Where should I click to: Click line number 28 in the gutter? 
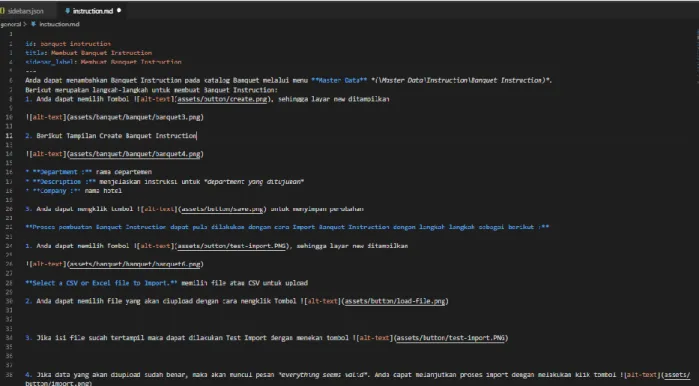tap(10, 283)
